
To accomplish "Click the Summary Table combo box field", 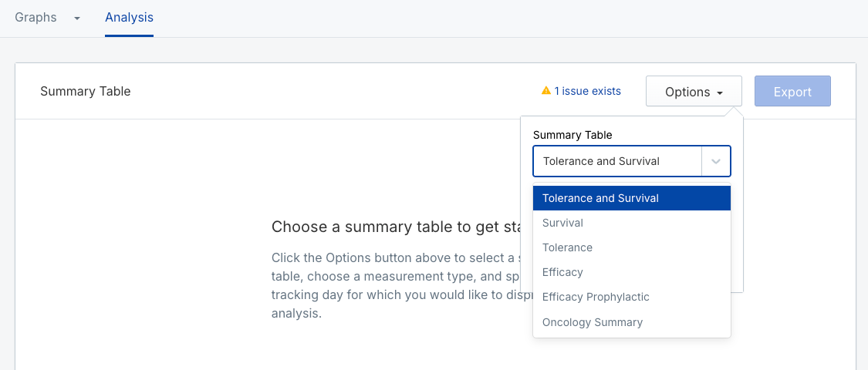I will (x=617, y=162).
